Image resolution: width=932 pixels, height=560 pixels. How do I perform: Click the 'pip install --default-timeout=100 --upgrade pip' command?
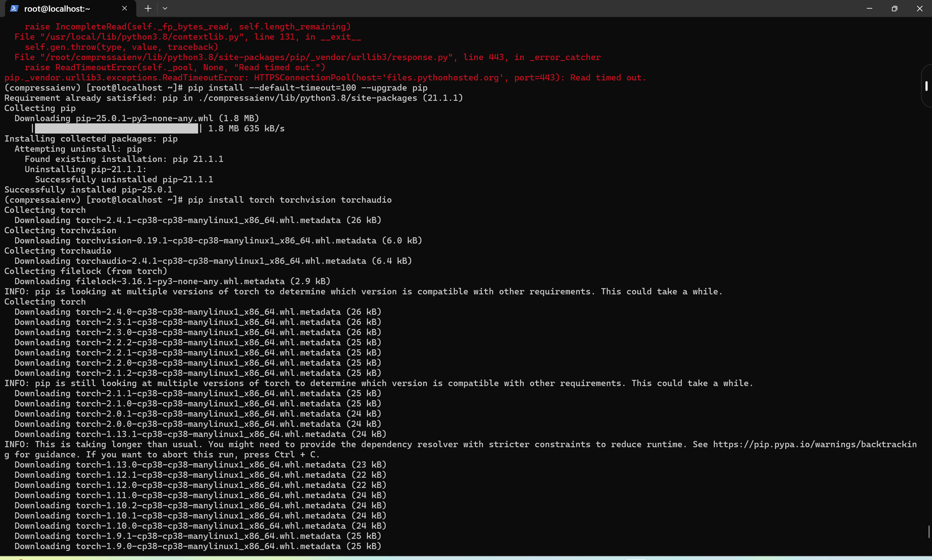pos(307,88)
